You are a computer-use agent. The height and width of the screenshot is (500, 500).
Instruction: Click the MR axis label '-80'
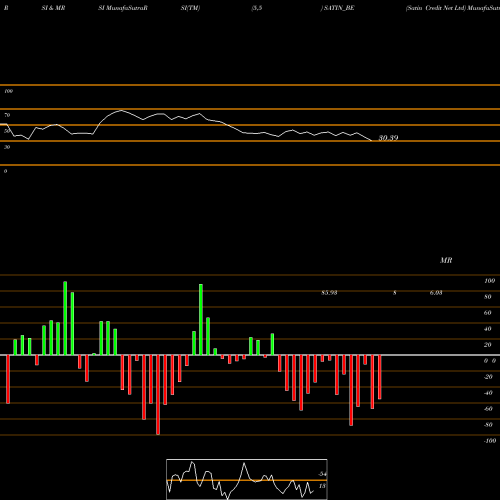(488, 425)
